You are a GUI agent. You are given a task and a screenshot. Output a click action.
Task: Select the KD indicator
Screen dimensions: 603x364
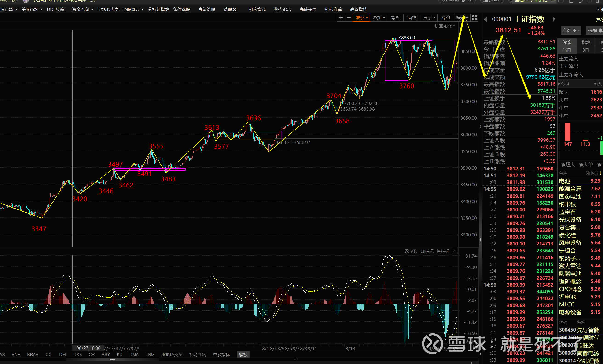(x=119, y=354)
